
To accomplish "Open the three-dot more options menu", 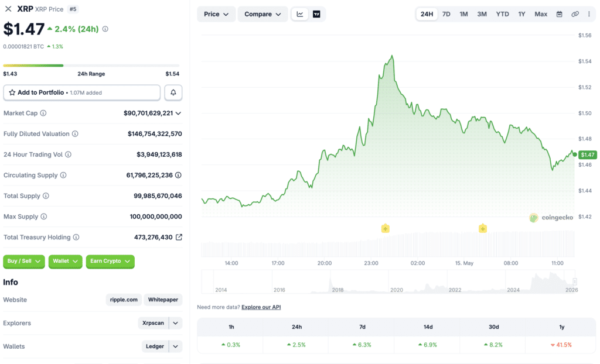I will pos(589,14).
